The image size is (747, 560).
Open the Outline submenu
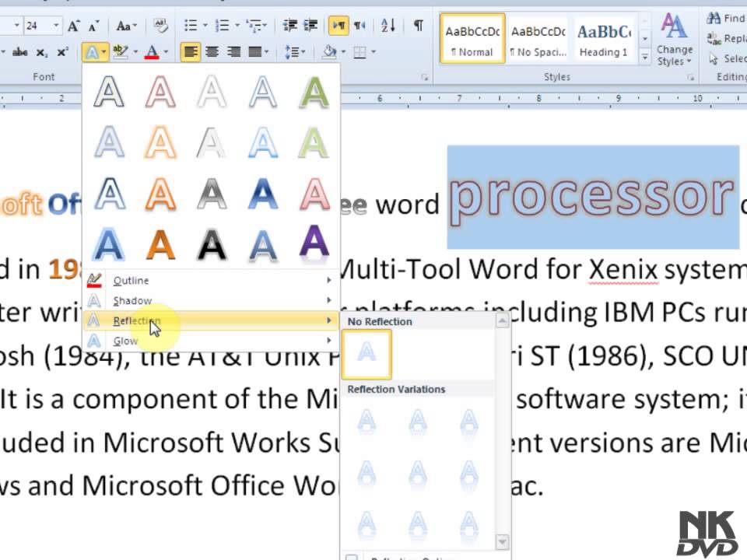click(x=209, y=281)
